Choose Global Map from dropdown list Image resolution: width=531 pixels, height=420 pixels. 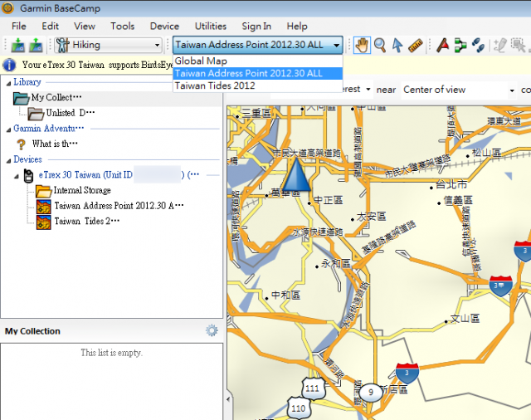(258, 61)
